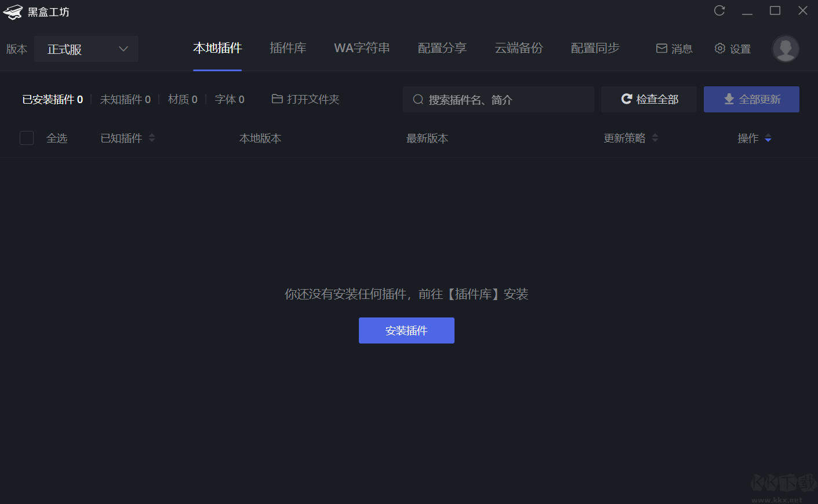This screenshot has height=504, width=818.
Task: Toggle 更新策略 column sort arrows
Action: (655, 138)
